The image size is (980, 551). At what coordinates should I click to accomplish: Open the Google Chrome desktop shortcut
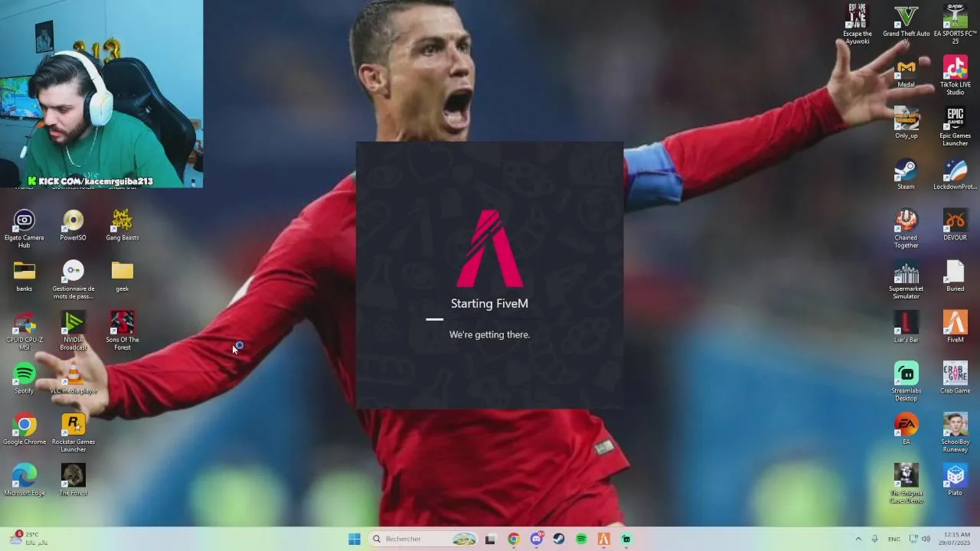[24, 429]
